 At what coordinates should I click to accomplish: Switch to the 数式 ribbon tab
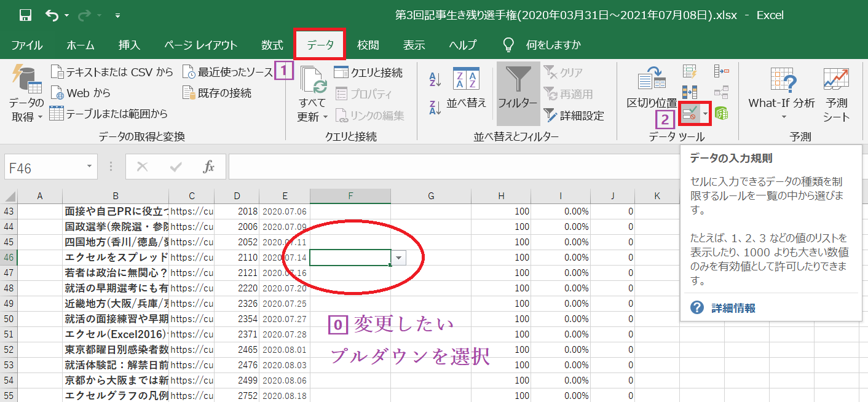click(x=270, y=44)
